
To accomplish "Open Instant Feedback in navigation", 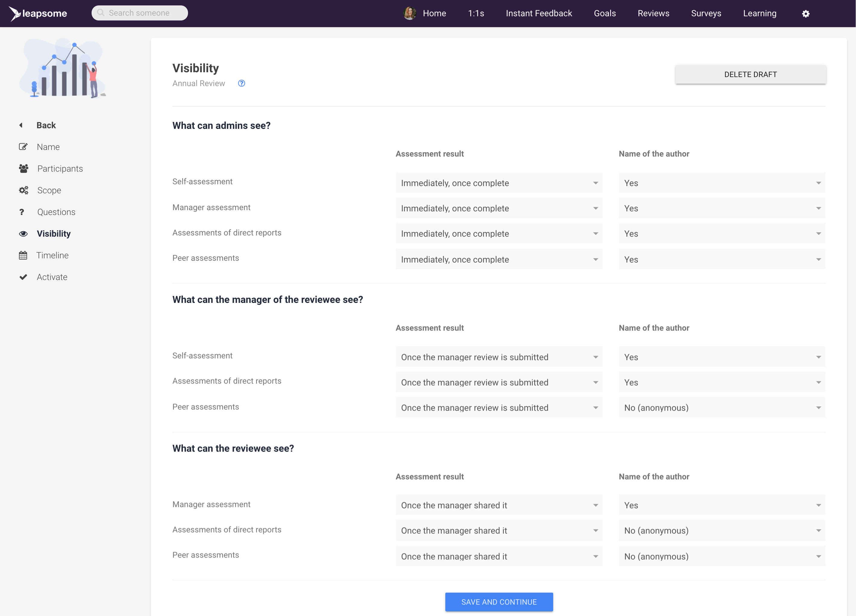I will (x=539, y=14).
